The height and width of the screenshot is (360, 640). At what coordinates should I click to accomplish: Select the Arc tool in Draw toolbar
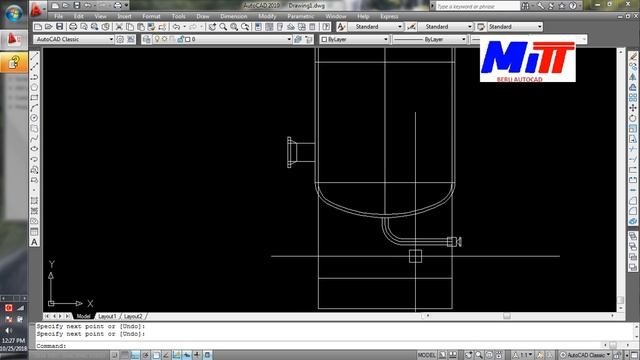coord(34,108)
